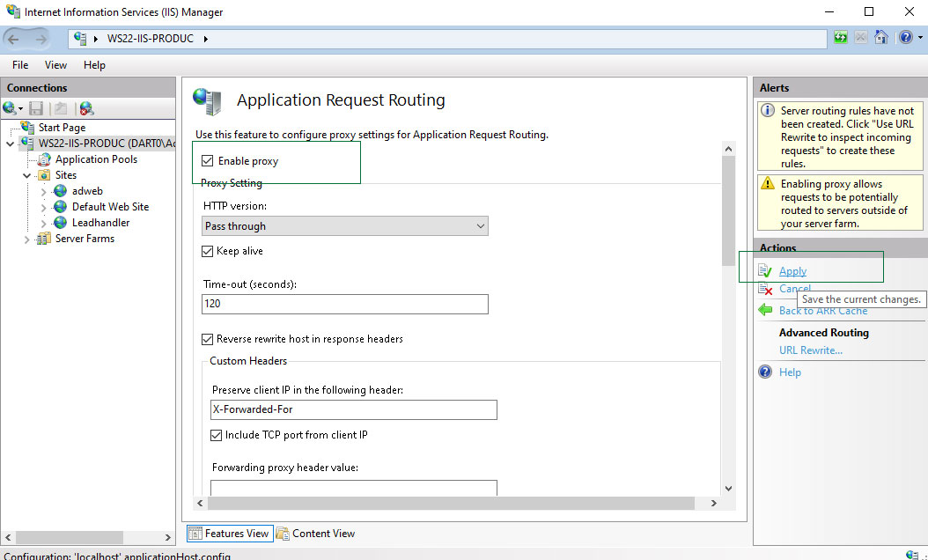Click the vertical scrollbar thumb in settings pane

click(x=728, y=210)
